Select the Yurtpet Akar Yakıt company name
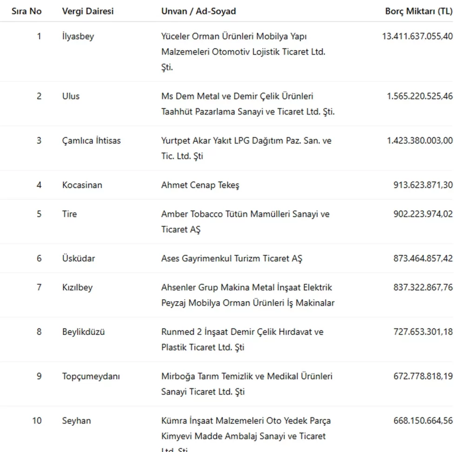Image resolution: width=476 pixels, height=452 pixels. pyautogui.click(x=246, y=148)
